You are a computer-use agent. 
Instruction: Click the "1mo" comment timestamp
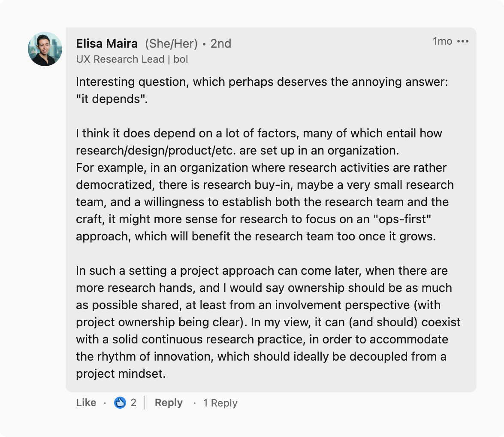(442, 41)
